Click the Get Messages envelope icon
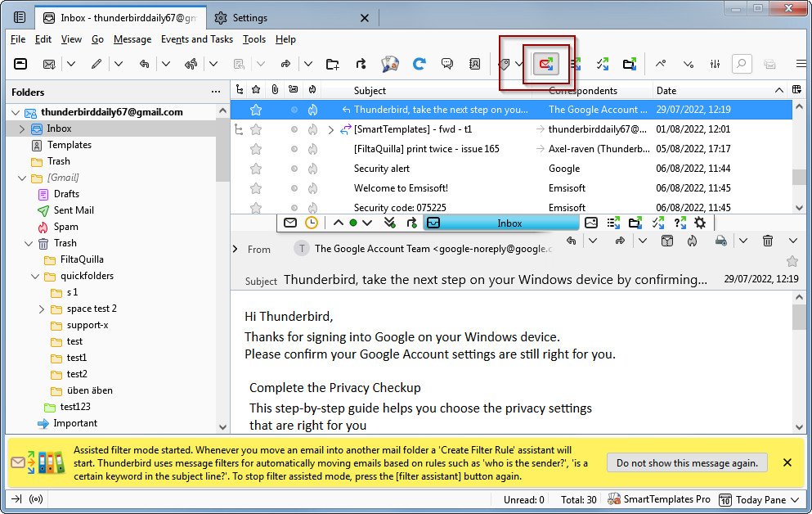Screen dimensions: 812x514 coord(49,64)
